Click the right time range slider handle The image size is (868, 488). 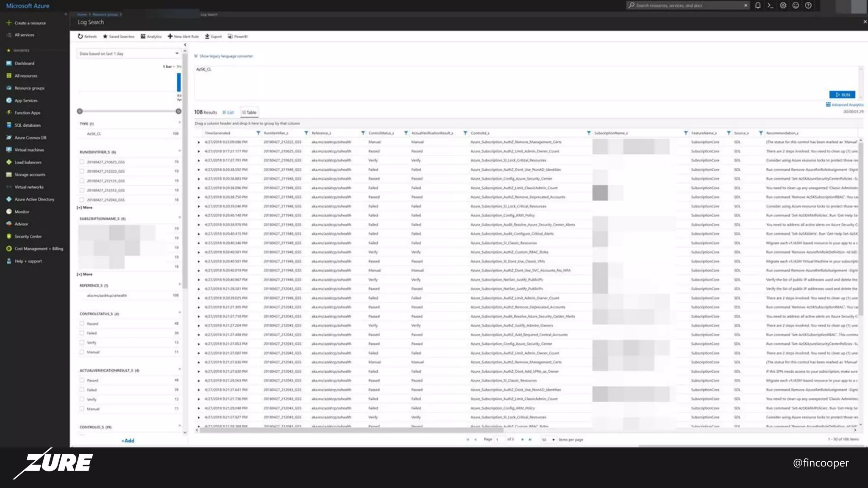click(x=178, y=111)
